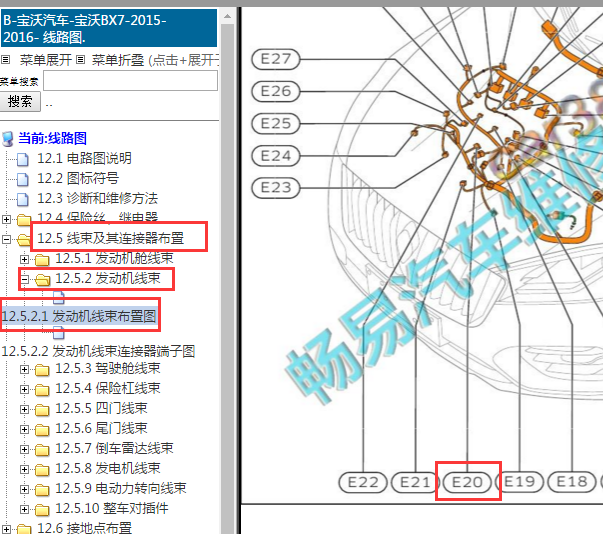Click connector label E23 in diagram

(275, 188)
